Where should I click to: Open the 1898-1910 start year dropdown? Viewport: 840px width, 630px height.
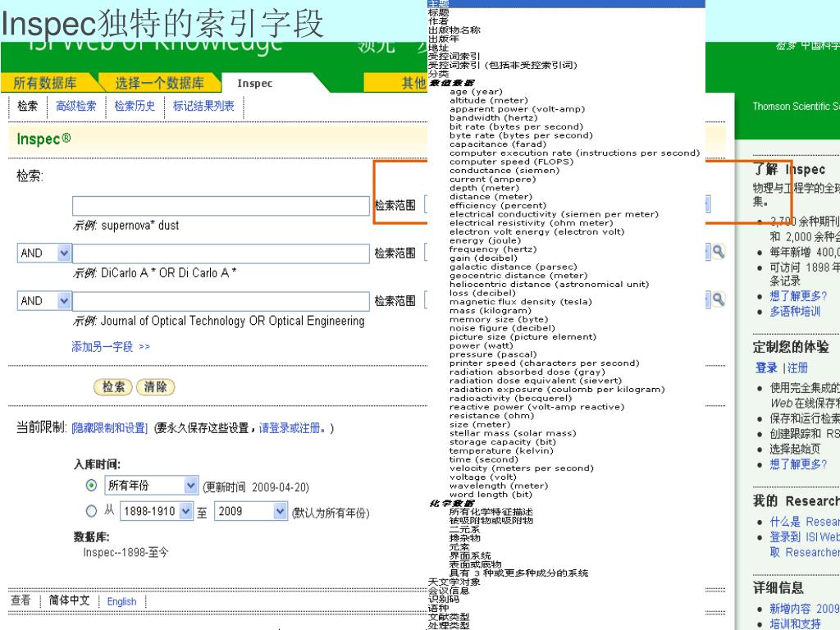tap(157, 511)
